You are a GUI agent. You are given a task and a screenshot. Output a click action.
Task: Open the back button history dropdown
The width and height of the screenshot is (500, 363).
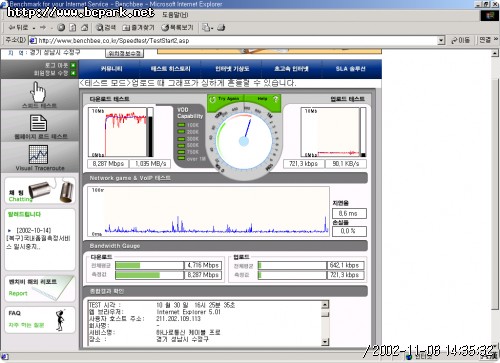34,28
